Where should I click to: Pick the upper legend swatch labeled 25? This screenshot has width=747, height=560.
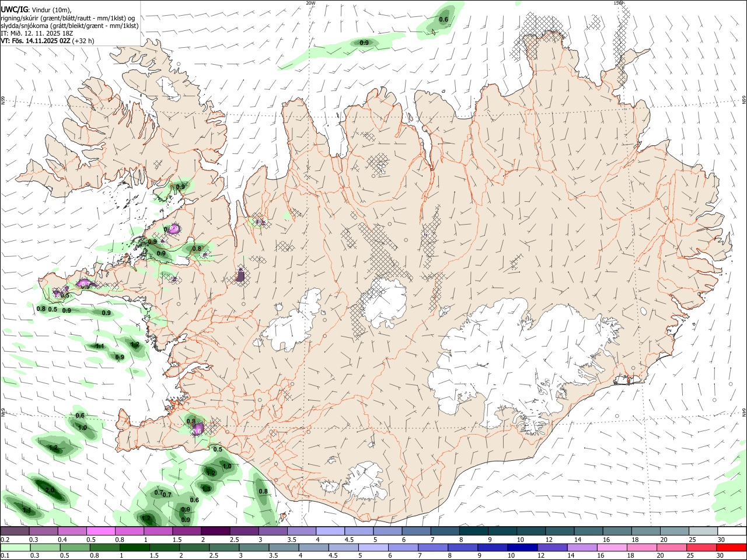click(704, 531)
